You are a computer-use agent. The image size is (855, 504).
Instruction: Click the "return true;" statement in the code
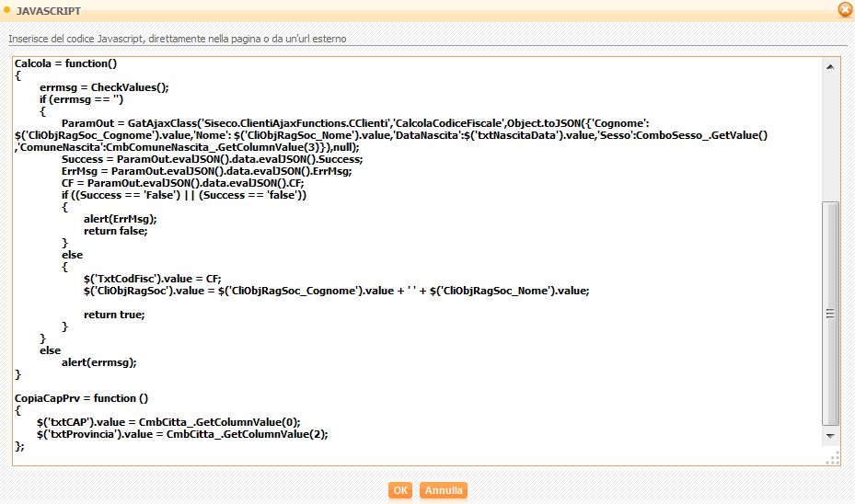click(114, 315)
